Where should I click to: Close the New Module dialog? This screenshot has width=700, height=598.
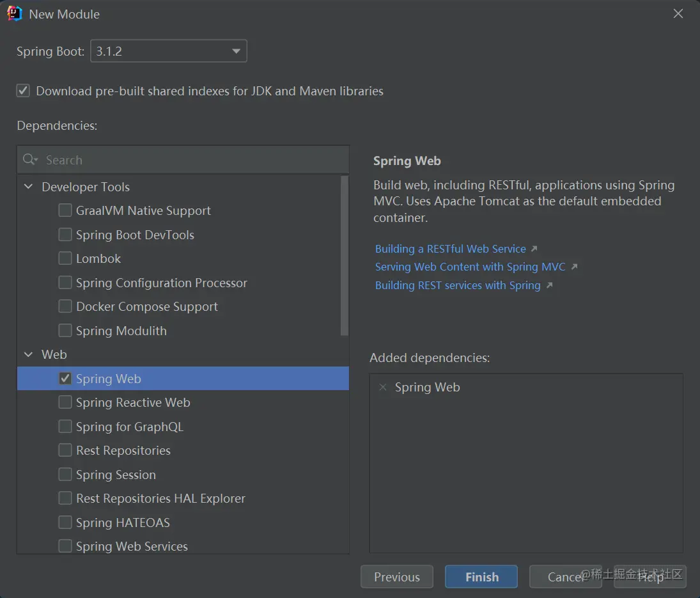(x=678, y=14)
